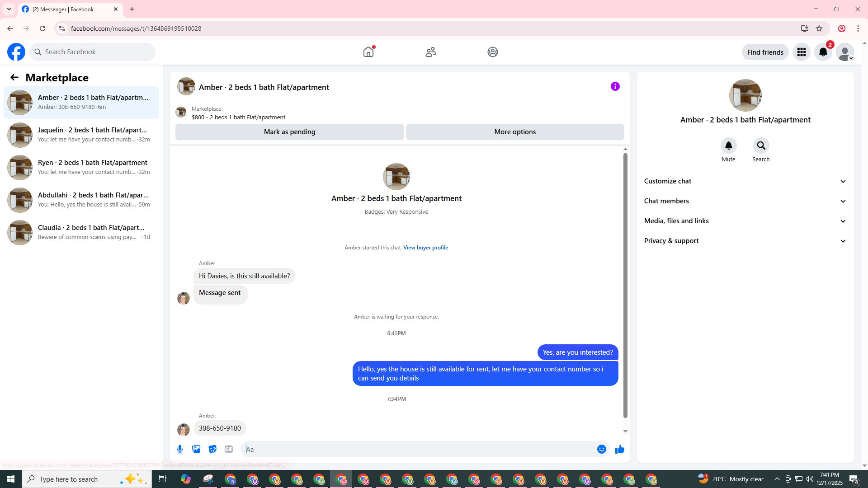Expand Media, files and links
868x488 pixels.
pyautogui.click(x=745, y=221)
